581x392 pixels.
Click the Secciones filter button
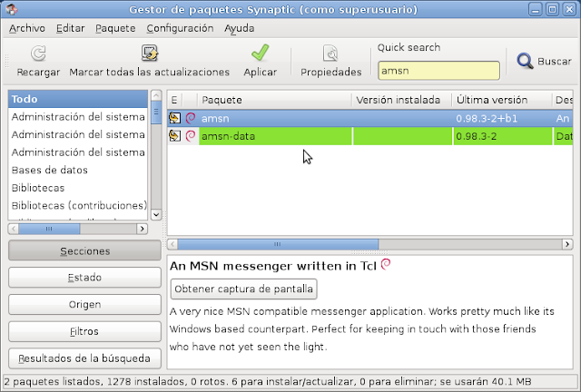coord(84,250)
